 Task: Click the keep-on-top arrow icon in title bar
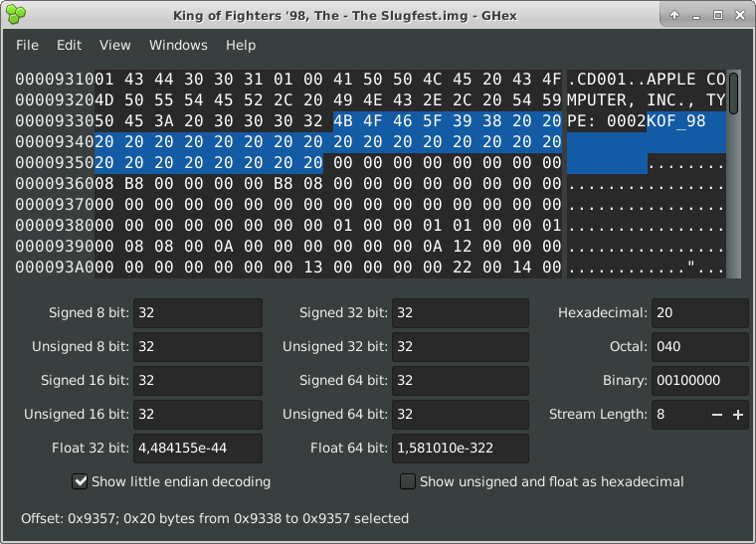674,16
